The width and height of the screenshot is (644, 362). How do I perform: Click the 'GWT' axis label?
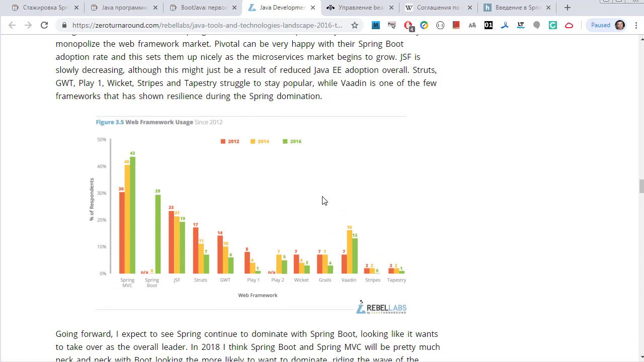pos(225,280)
